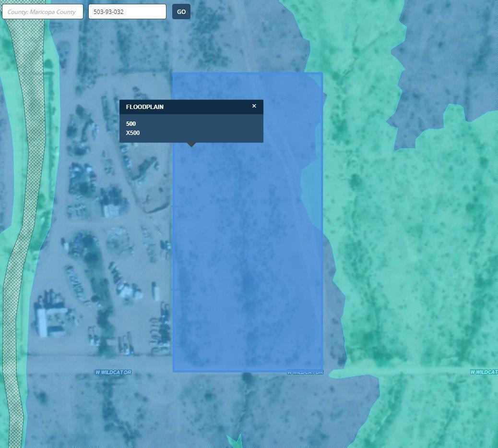The image size is (498, 448).
Task: Click the popup's downward pointer arrow
Action: pyautogui.click(x=191, y=144)
